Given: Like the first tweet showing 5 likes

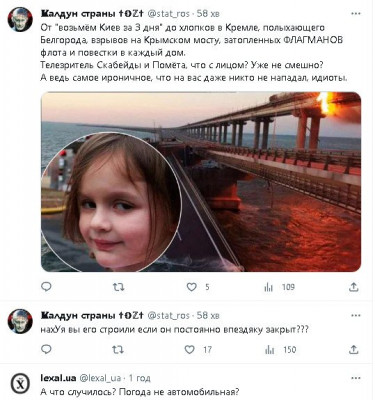Looking at the screenshot, I should [x=191, y=287].
